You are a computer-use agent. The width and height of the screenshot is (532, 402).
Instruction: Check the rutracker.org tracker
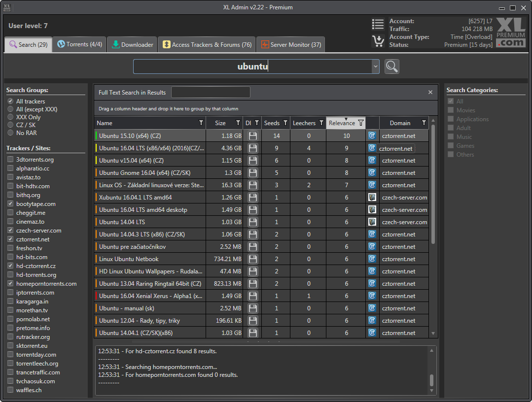tap(10, 336)
